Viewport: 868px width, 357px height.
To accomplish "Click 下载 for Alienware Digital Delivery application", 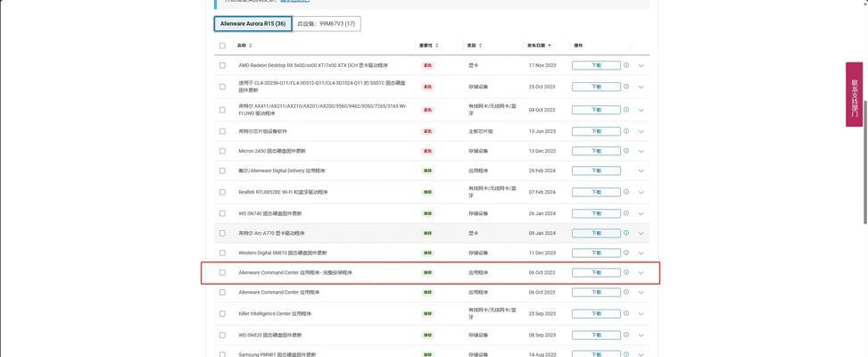I will pos(596,171).
